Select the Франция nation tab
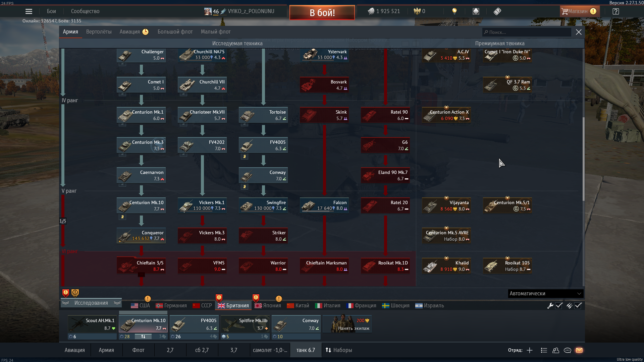Screen dimensions: 644x362 361,306
